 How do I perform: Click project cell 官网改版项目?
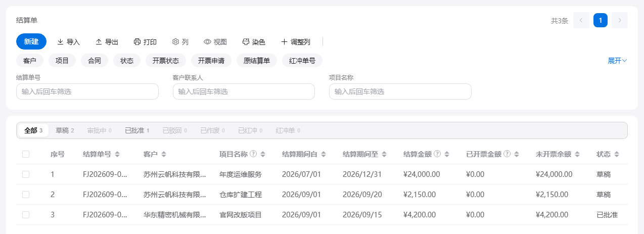coord(241,215)
